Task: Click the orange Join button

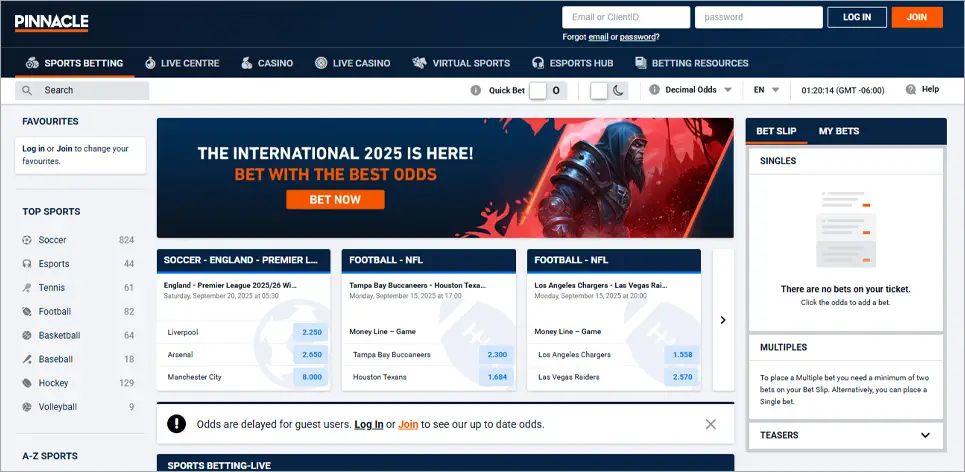Action: 916,17
